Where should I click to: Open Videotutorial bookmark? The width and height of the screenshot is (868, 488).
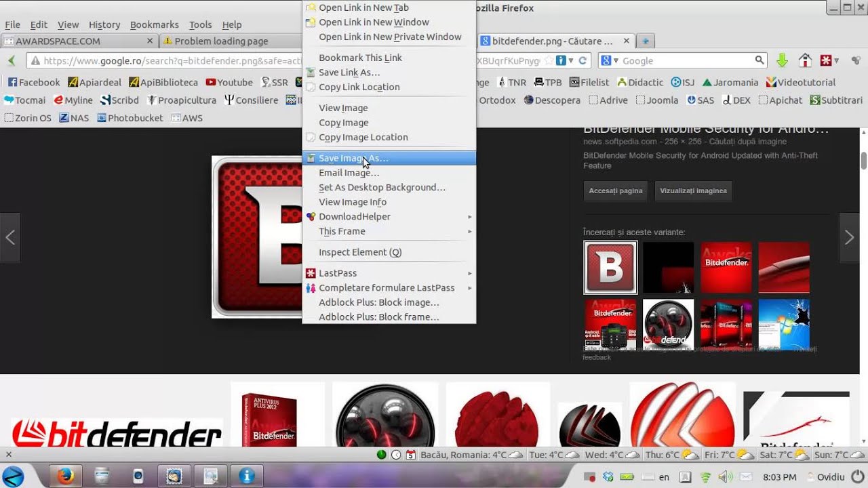click(801, 82)
